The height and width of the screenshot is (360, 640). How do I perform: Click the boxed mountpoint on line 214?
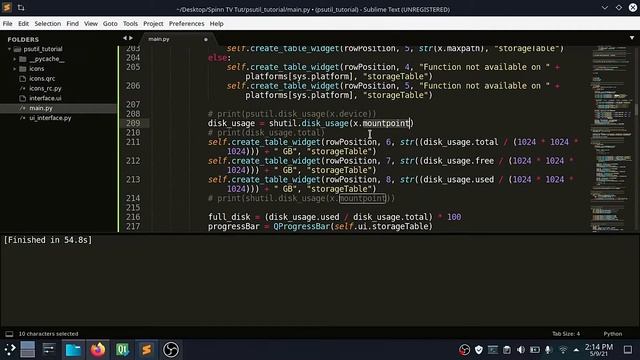click(x=362, y=198)
